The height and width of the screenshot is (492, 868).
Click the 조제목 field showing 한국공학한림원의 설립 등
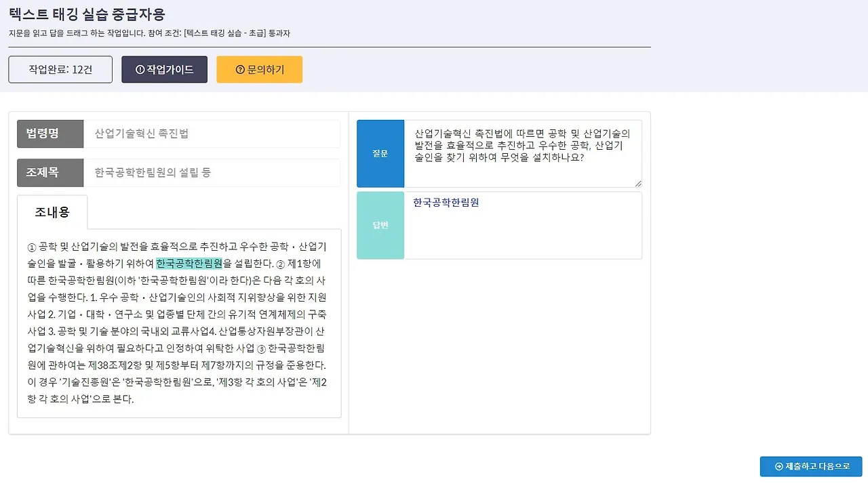[x=210, y=173]
